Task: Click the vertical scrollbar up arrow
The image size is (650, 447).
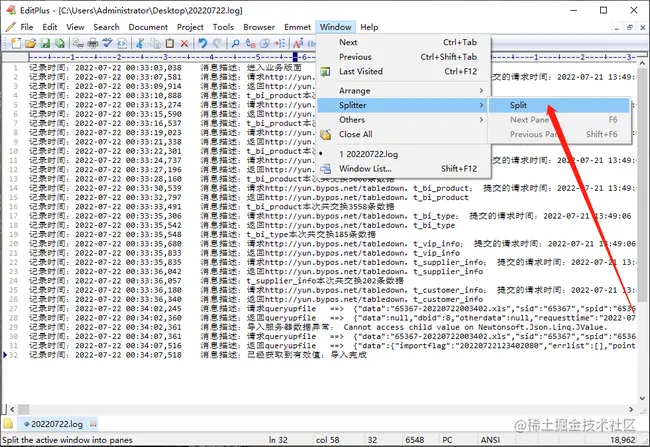Action: [x=642, y=63]
